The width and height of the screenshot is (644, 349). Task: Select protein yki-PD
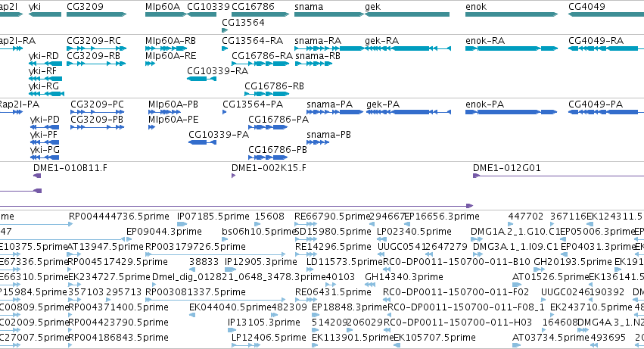(45, 120)
